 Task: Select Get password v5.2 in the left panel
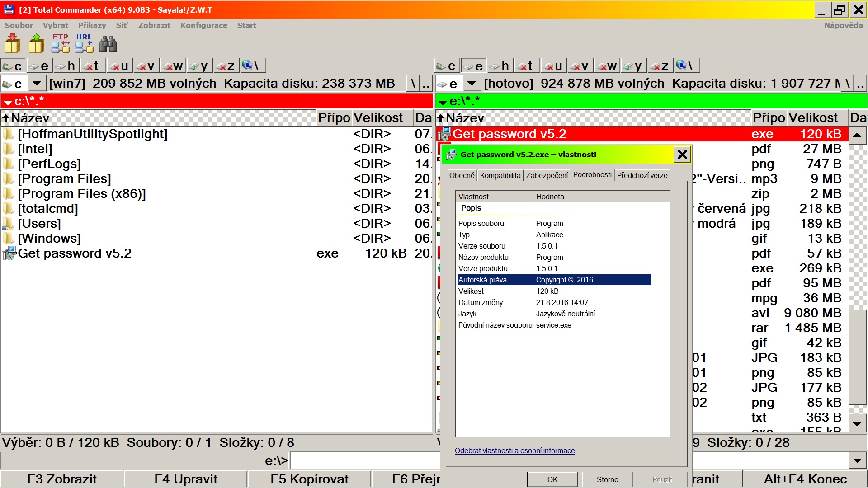[75, 253]
